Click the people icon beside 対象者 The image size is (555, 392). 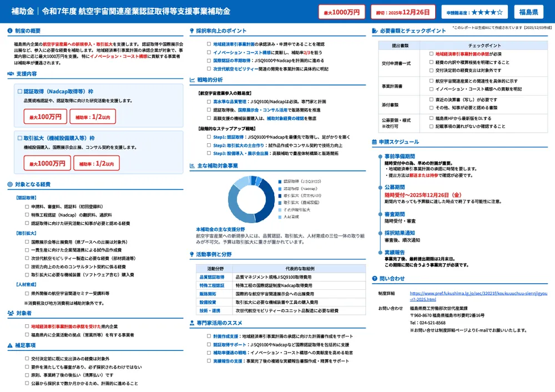pos(10,314)
